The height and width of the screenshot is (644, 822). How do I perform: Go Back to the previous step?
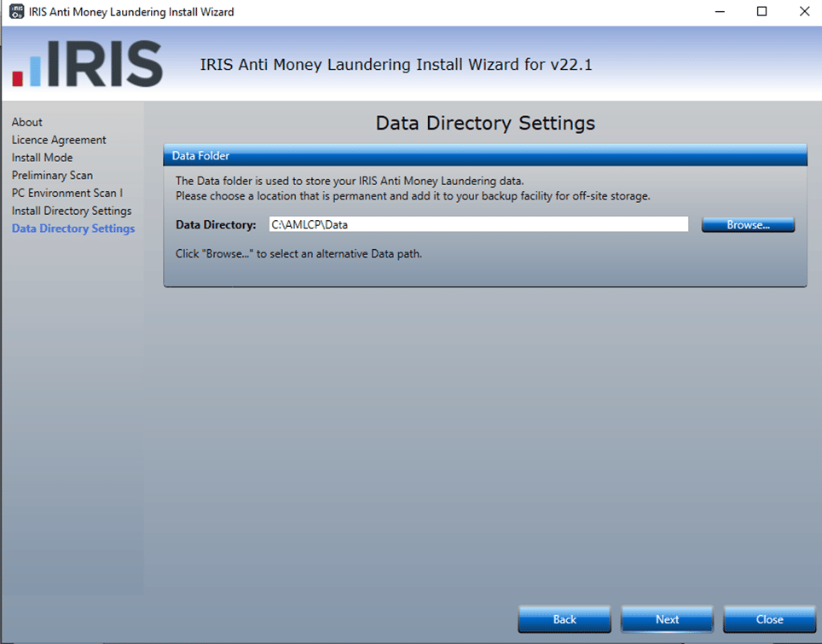tap(564, 619)
